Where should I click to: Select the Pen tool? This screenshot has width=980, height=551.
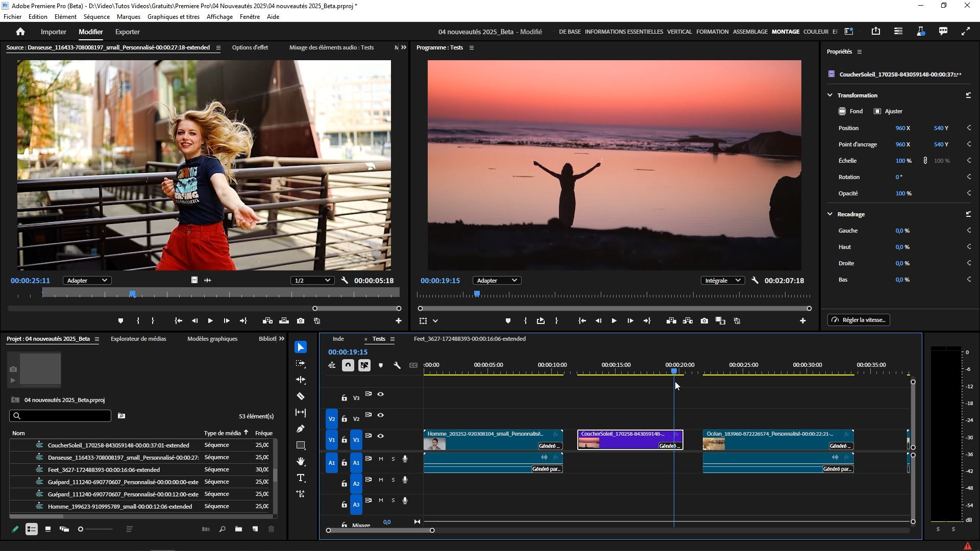click(301, 429)
